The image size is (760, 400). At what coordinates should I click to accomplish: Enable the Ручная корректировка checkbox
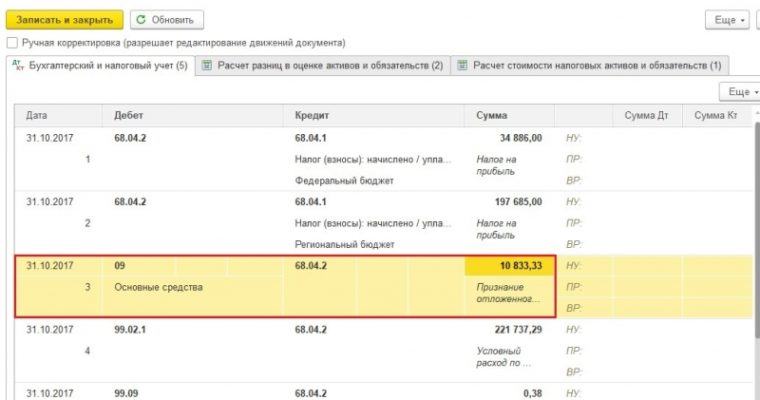click(12, 43)
